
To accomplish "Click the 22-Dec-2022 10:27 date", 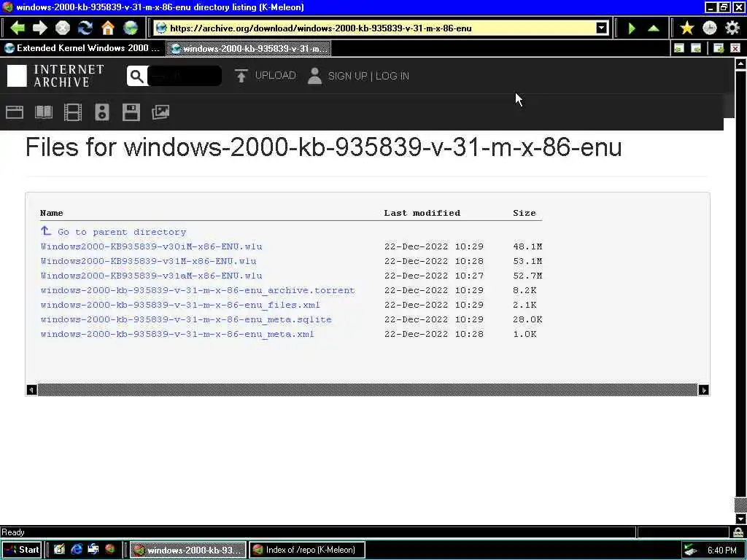I will click(x=433, y=276).
